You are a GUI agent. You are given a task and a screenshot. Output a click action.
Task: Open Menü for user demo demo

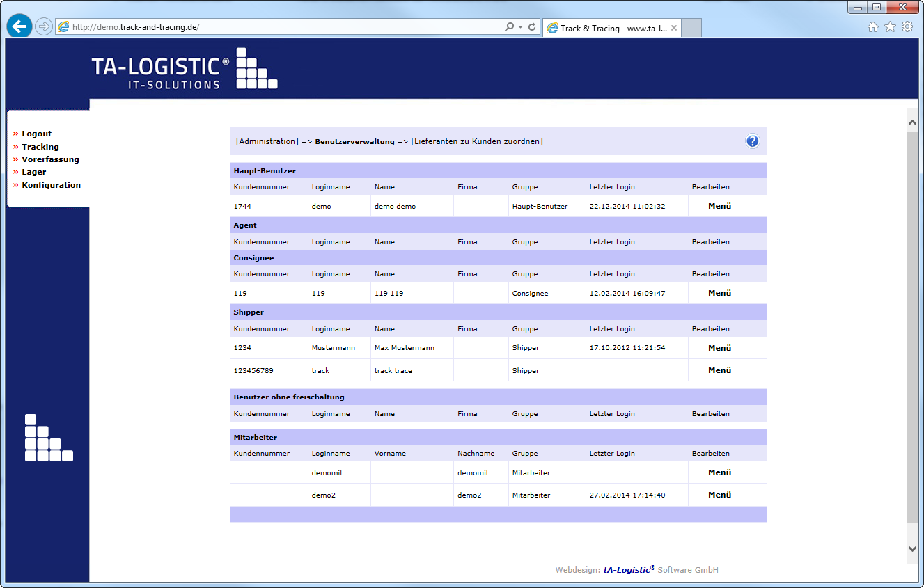720,206
